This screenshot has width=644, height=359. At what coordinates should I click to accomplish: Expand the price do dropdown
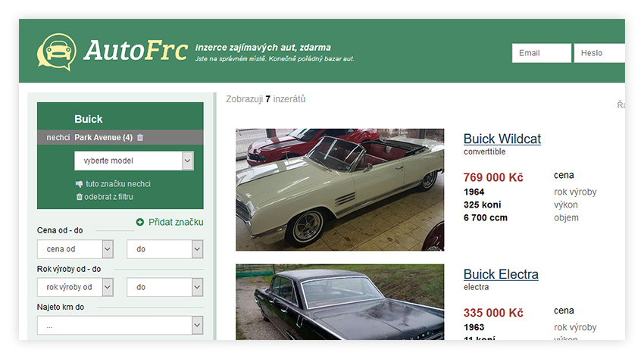164,249
